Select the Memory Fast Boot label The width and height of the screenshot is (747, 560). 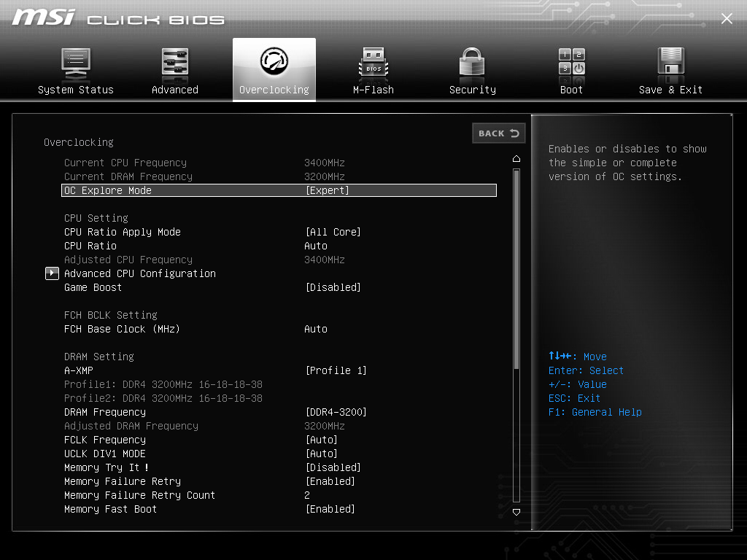(111, 509)
